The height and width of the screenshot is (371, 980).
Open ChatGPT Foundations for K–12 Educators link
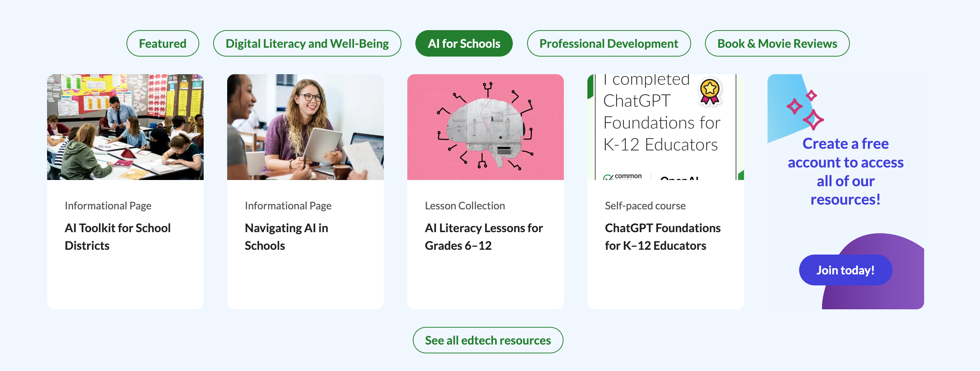[x=662, y=237]
